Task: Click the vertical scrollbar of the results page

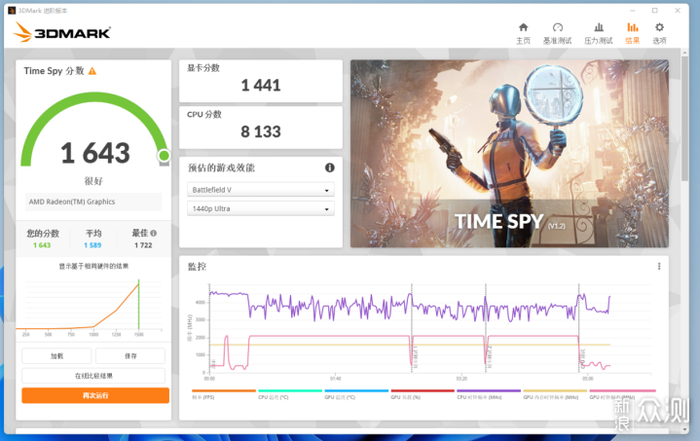Action: click(685, 118)
